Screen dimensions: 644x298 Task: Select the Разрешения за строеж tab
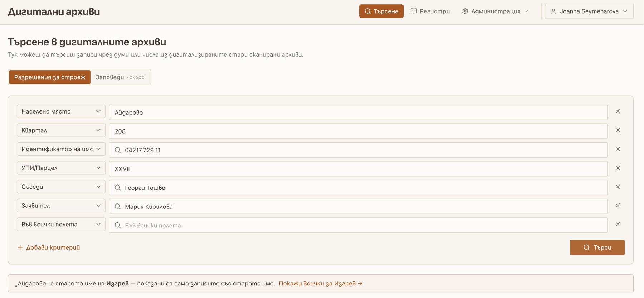tap(50, 77)
